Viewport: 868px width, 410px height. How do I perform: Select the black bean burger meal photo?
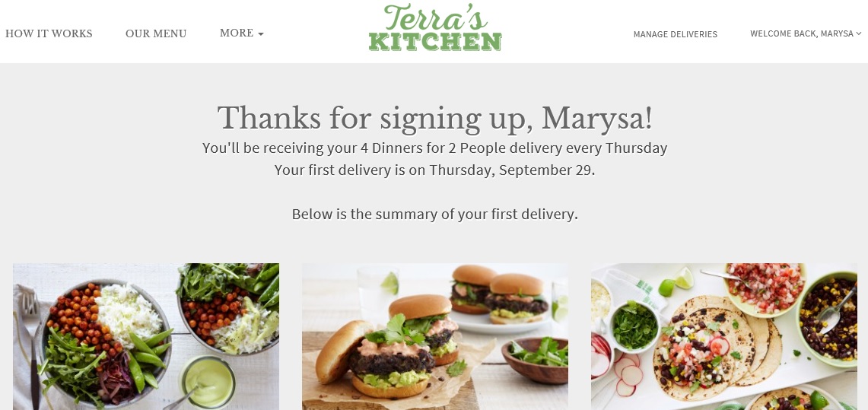point(435,336)
